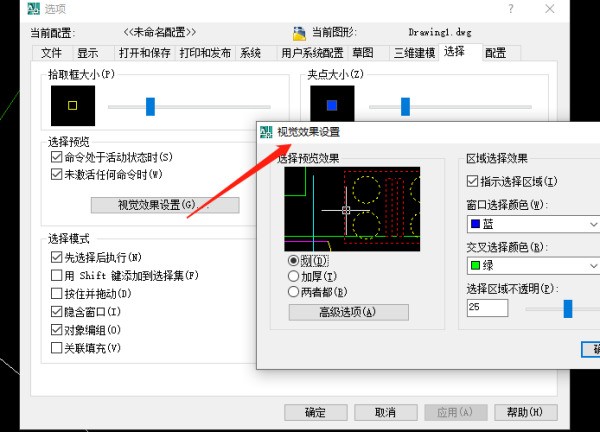Click the yellow pickbox size preview
This screenshot has height=432, width=600.
pyautogui.click(x=72, y=105)
